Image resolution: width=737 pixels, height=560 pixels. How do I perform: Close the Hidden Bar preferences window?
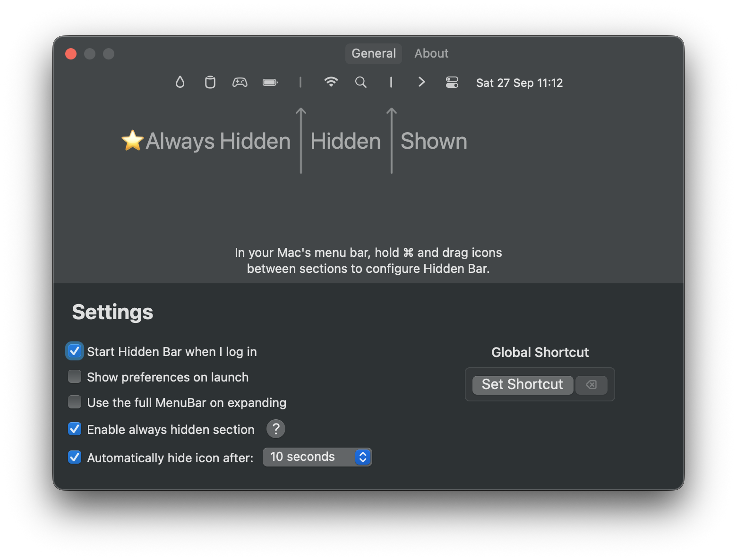point(71,54)
